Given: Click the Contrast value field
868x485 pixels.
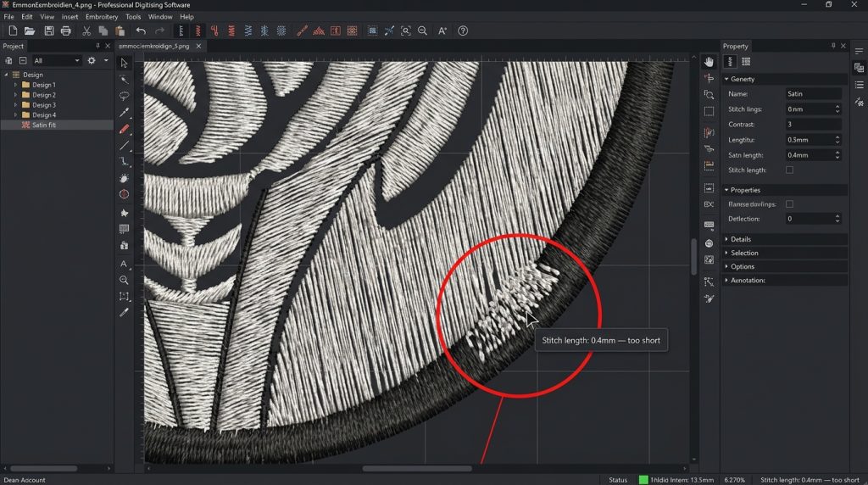Looking at the screenshot, I should (x=813, y=125).
